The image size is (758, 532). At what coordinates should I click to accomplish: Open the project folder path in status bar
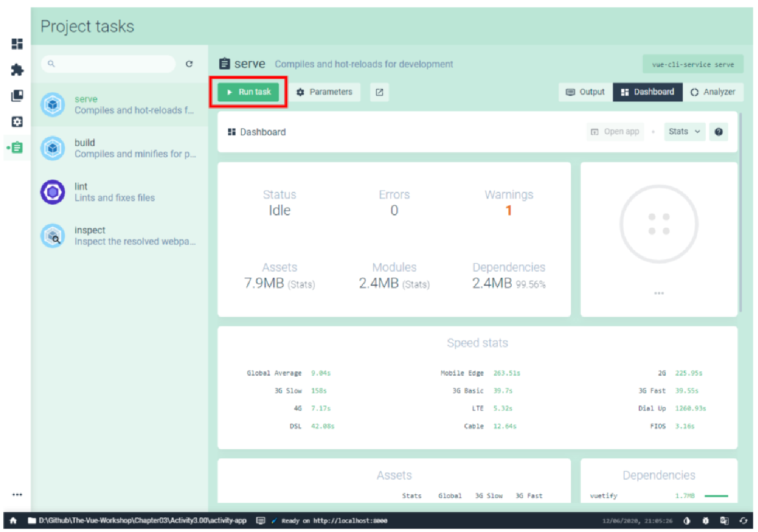coord(137,521)
